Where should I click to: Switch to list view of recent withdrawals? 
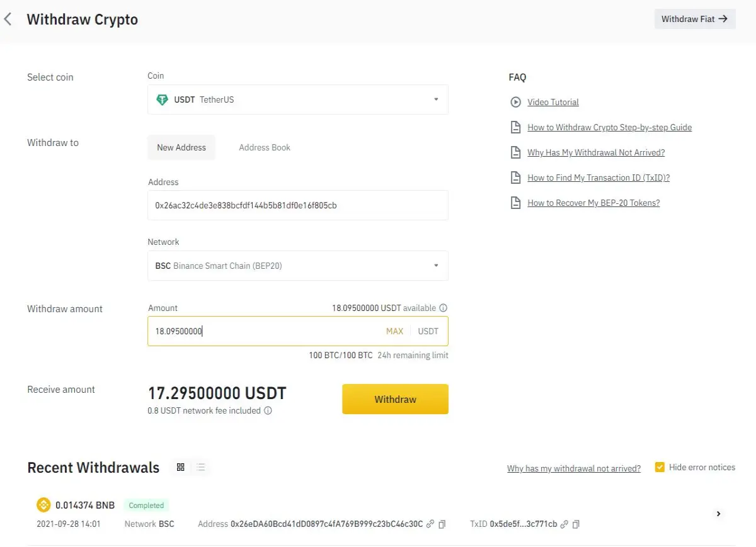(201, 467)
